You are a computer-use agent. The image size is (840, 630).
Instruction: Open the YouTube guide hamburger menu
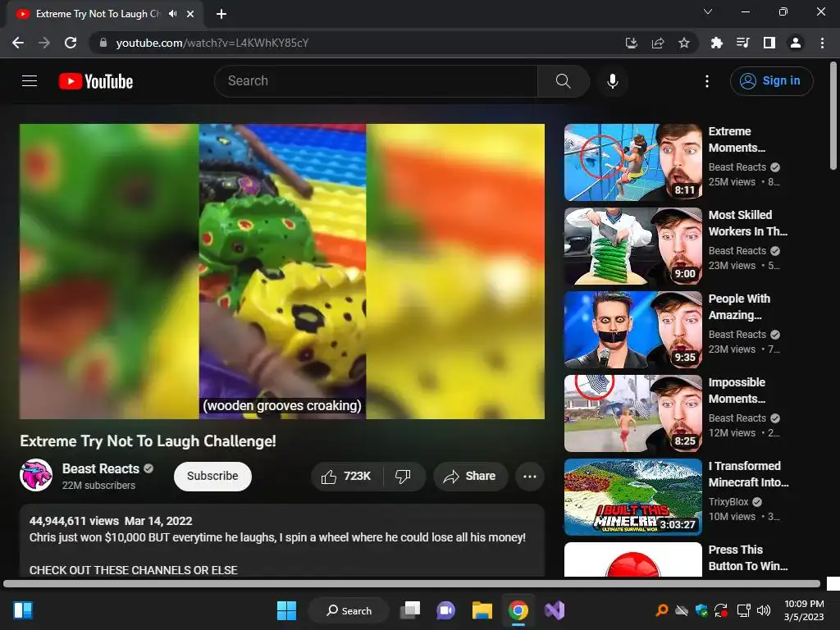[x=30, y=81]
